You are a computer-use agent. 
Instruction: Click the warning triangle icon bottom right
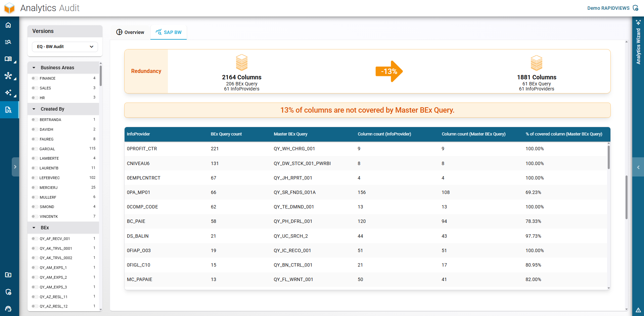(x=638, y=310)
